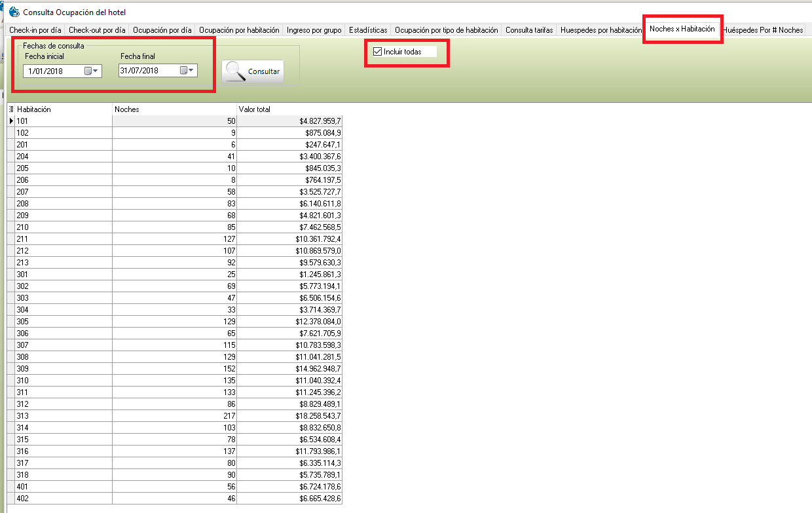
Task: Open the Estadísticas tab
Action: click(369, 30)
